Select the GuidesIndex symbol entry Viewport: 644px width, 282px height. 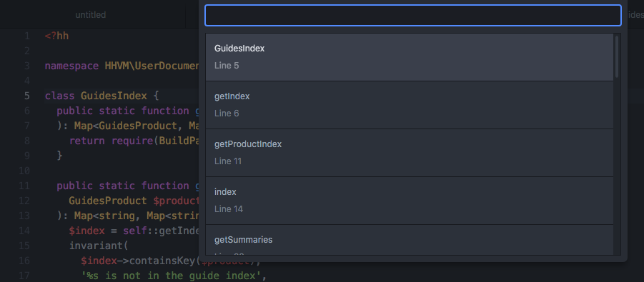pyautogui.click(x=410, y=57)
